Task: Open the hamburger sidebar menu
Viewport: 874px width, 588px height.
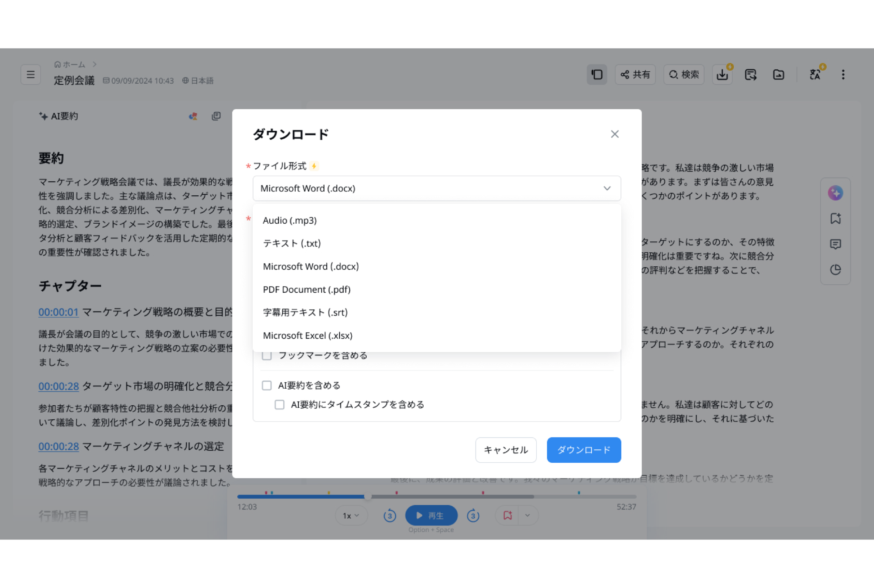Action: pyautogui.click(x=31, y=75)
